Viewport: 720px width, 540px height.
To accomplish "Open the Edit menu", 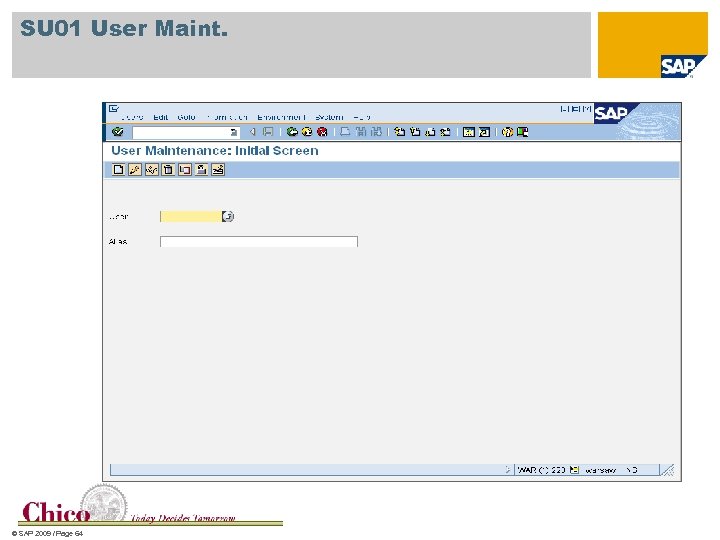I will tap(160, 117).
